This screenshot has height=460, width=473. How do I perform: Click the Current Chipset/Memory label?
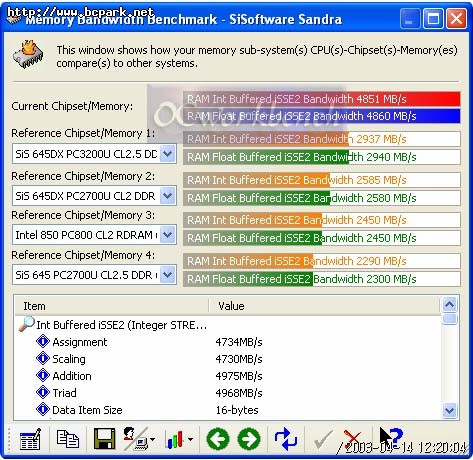pyautogui.click(x=72, y=106)
